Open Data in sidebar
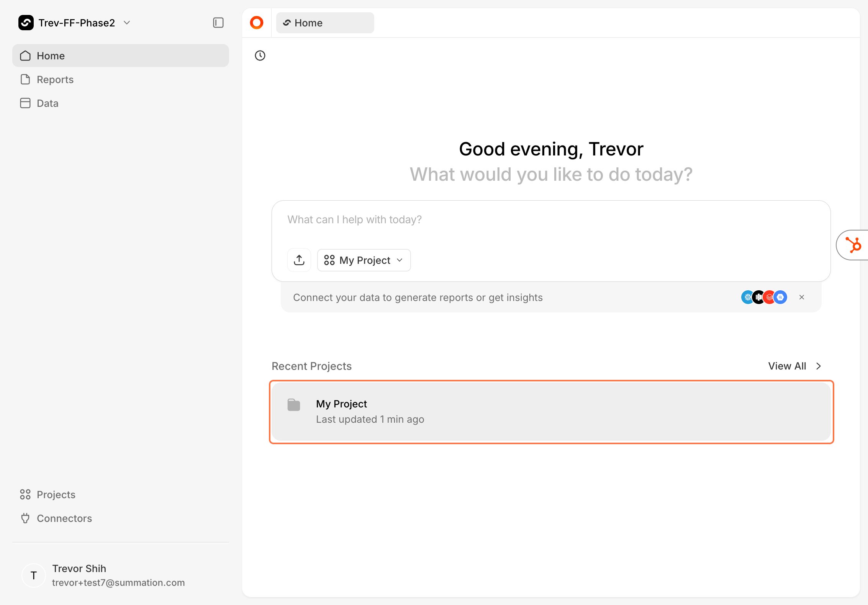Screen dimensions: 868x605 (x=121, y=103)
